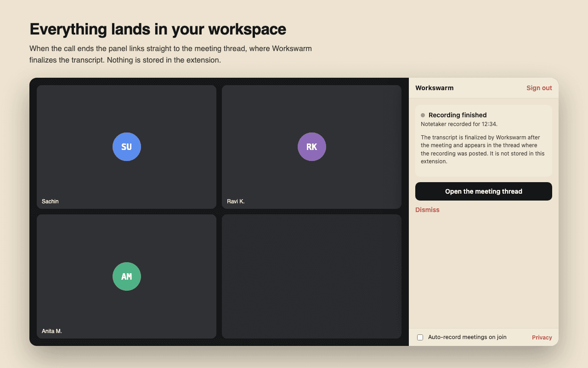Click the Workswarm panel title
This screenshot has height=368, width=588.
coord(434,88)
